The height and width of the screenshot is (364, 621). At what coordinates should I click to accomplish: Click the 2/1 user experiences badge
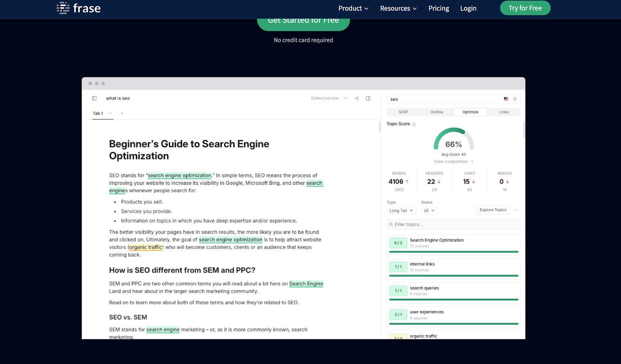click(398, 315)
